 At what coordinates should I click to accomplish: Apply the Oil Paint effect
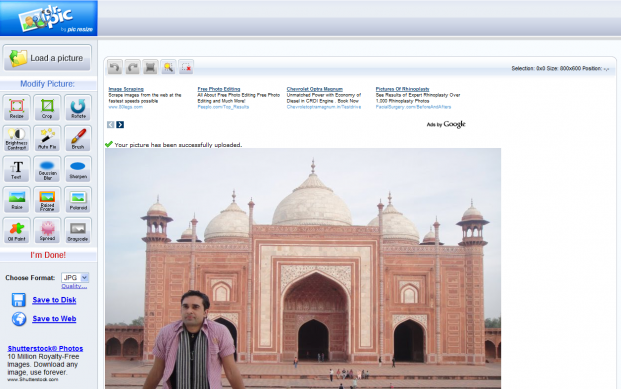[x=17, y=230]
